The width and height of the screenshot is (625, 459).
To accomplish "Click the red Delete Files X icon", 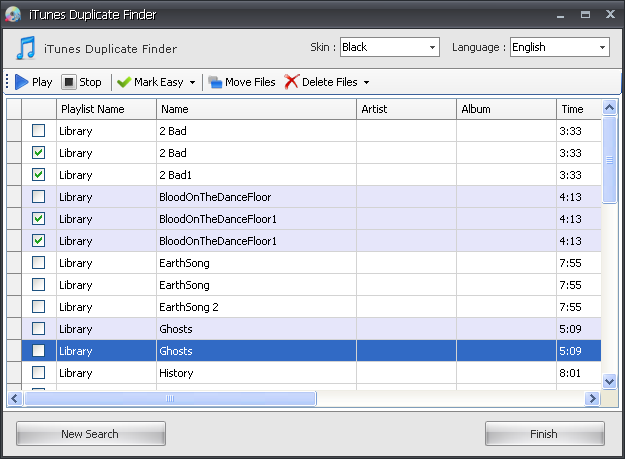I will (x=292, y=82).
